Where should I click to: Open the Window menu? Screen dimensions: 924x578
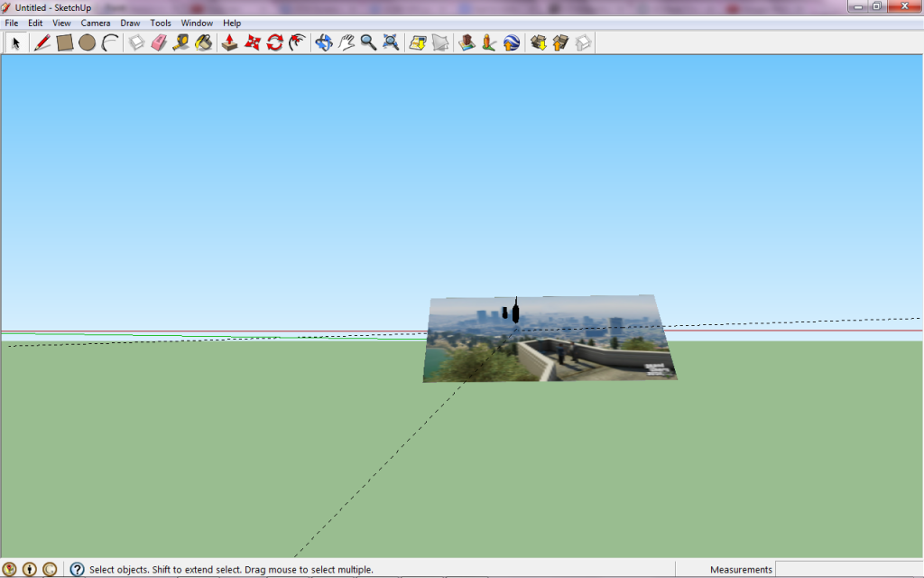point(197,23)
